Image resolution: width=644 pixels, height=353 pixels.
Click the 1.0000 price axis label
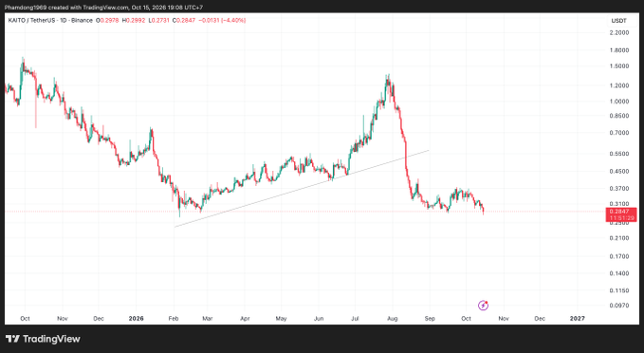(x=619, y=102)
